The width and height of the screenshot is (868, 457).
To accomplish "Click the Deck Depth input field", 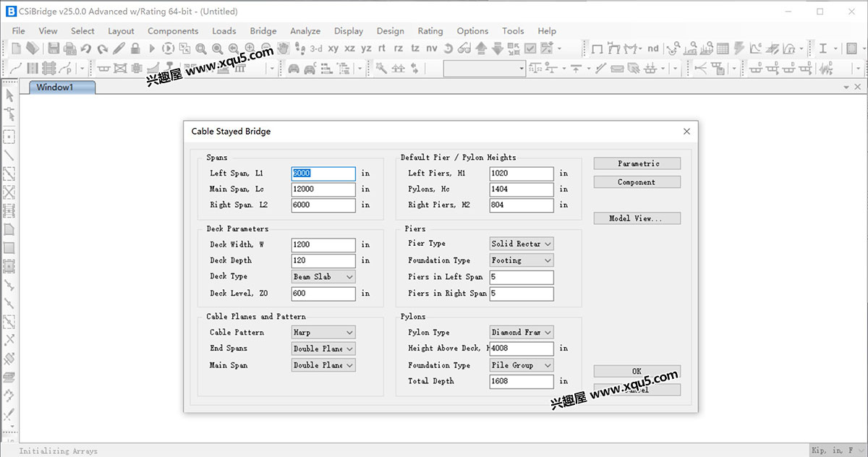I will (323, 260).
